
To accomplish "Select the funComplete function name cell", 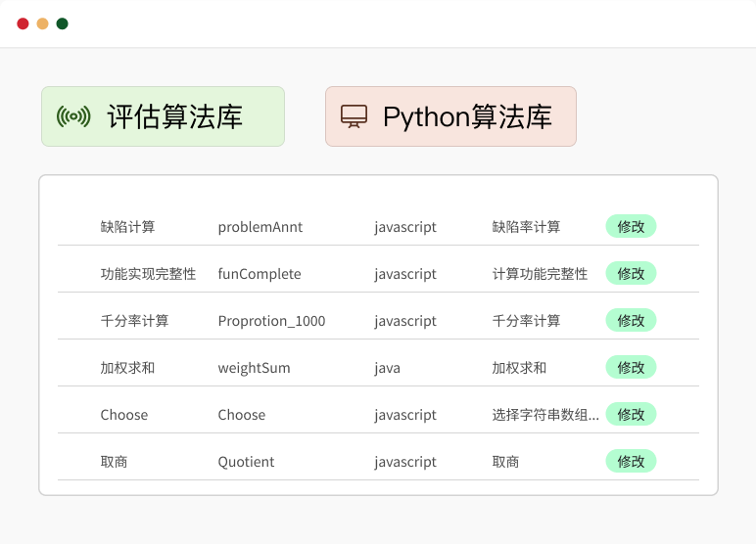I will click(260, 274).
